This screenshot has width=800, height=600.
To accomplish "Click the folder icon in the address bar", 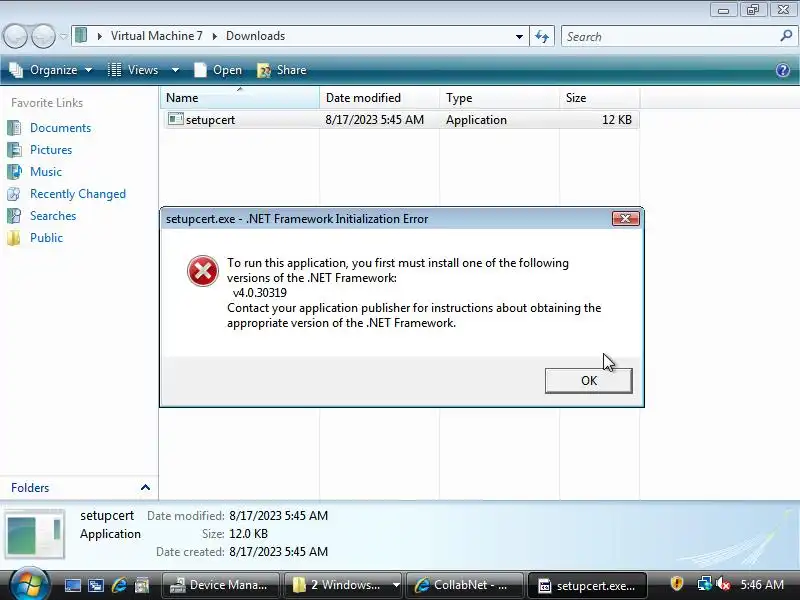I will pyautogui.click(x=81, y=36).
